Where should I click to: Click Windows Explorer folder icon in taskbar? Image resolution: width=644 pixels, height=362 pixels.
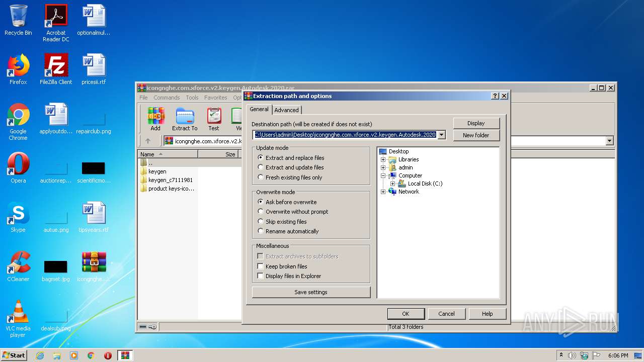57,355
